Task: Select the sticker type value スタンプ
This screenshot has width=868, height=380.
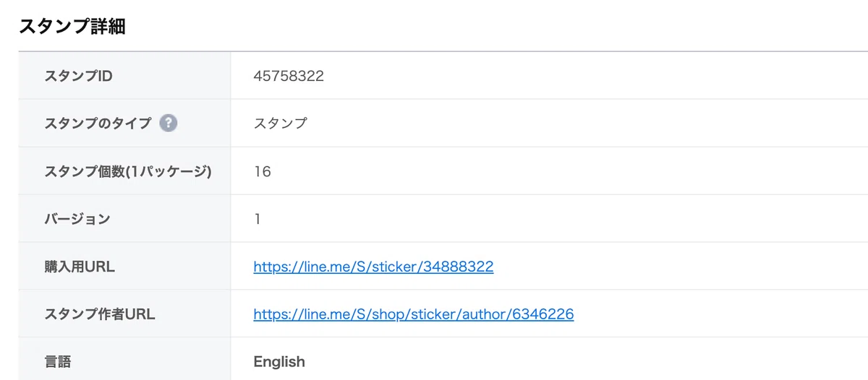Action: [281, 124]
